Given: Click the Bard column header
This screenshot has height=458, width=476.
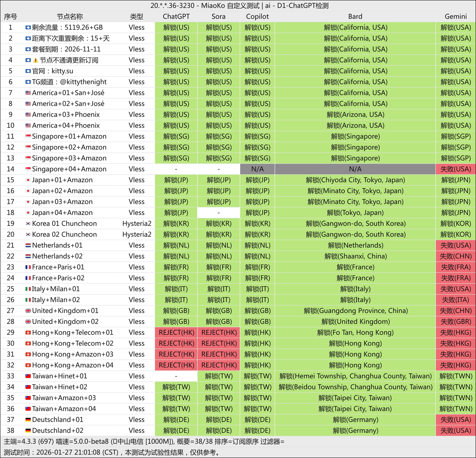Looking at the screenshot, I should click(355, 17).
